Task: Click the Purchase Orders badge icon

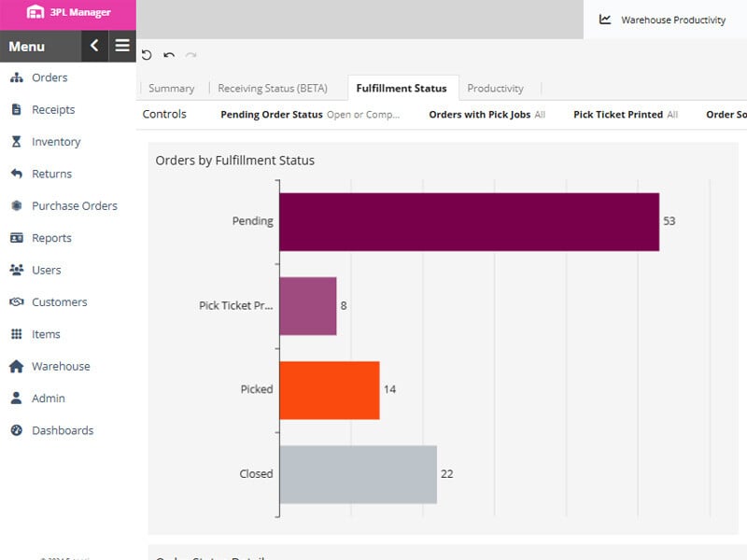Action: tap(17, 205)
